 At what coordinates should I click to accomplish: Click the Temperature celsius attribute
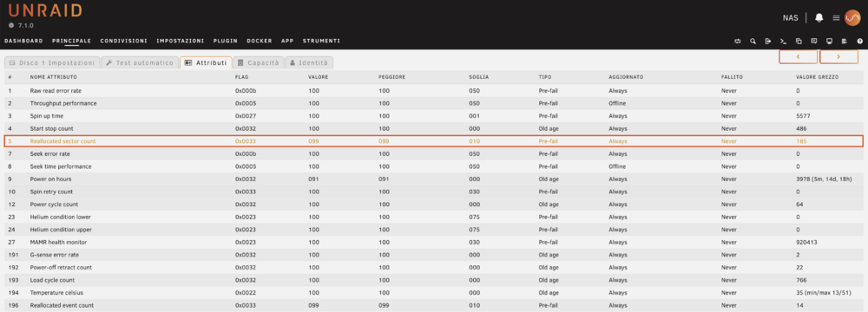point(56,293)
